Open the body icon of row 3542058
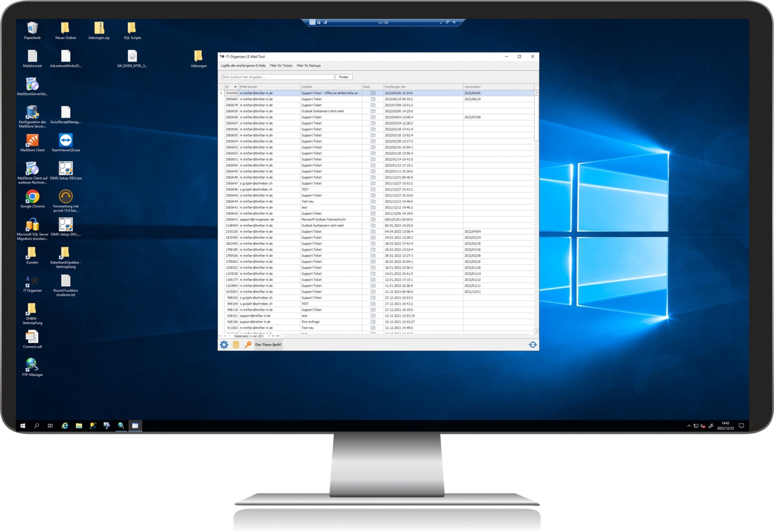774x532 pixels. pos(373,93)
